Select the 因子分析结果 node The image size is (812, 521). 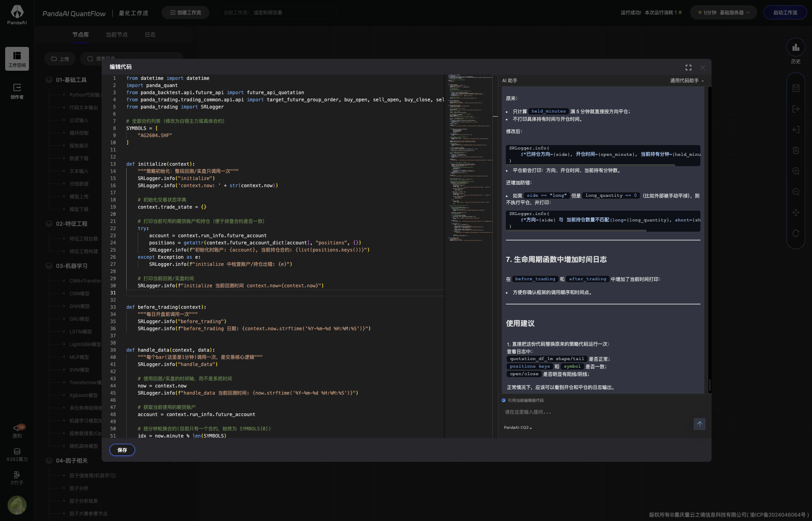[83, 501]
